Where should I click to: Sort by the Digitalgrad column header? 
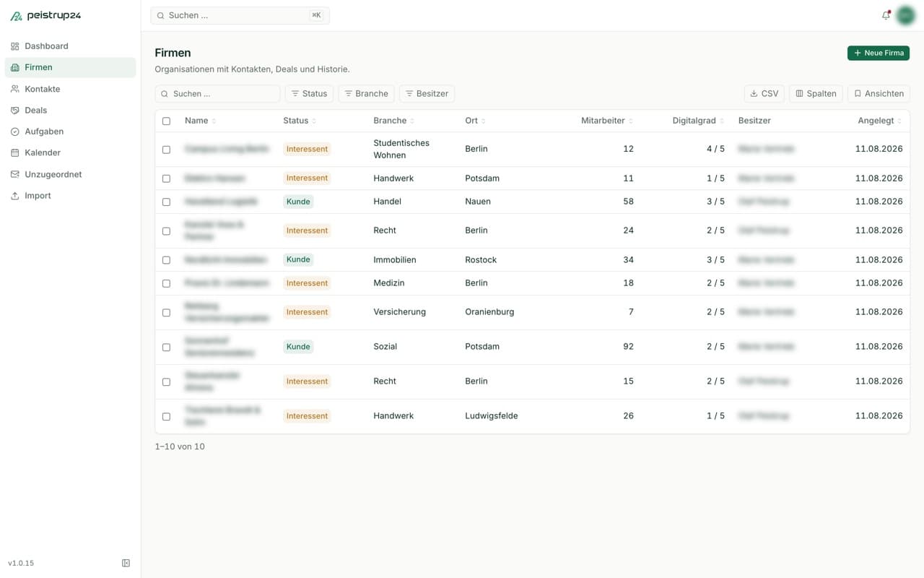(x=698, y=121)
